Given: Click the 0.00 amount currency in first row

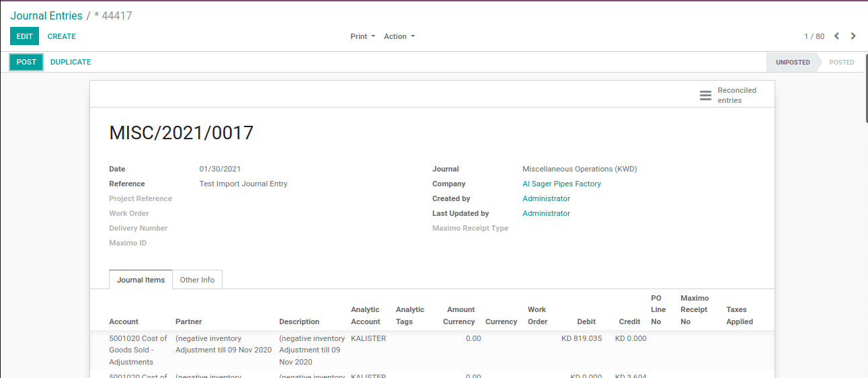Looking at the screenshot, I should pos(473,338).
